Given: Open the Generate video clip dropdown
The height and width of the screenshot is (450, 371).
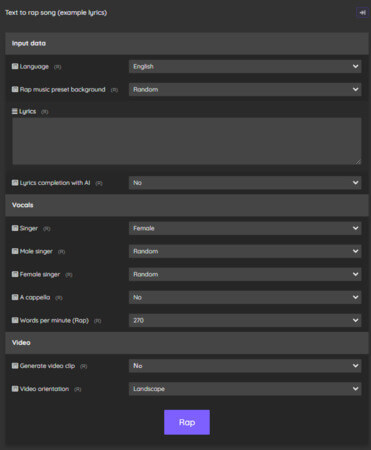Looking at the screenshot, I should (245, 366).
